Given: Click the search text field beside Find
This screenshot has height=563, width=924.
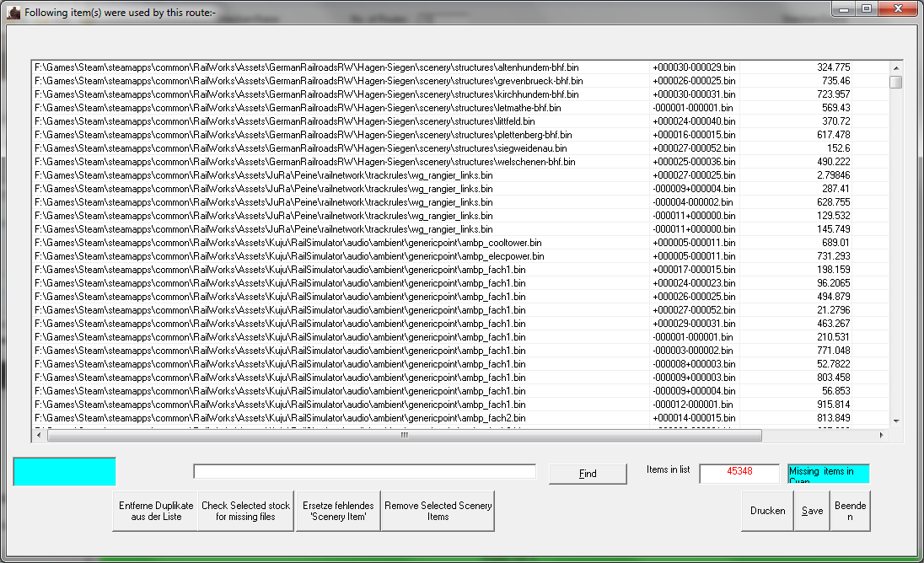Looking at the screenshot, I should click(x=364, y=472).
